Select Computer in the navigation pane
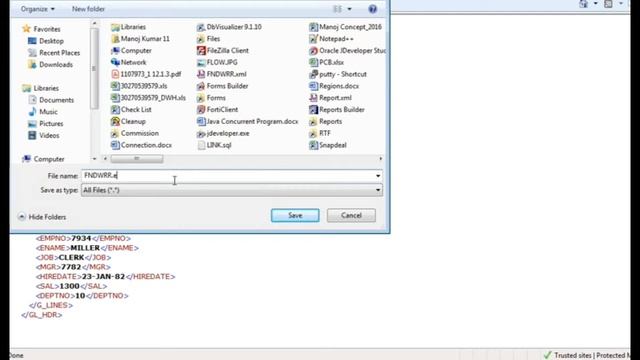 (x=44, y=159)
